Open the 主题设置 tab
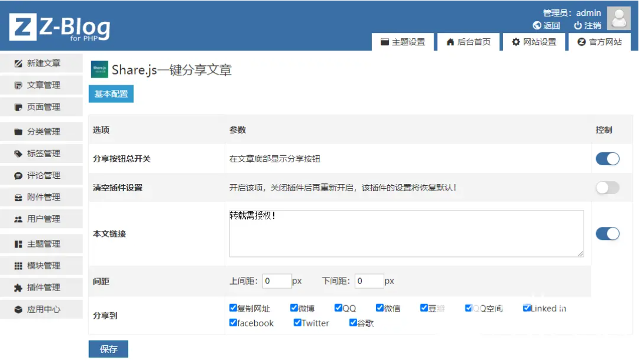 pos(402,42)
